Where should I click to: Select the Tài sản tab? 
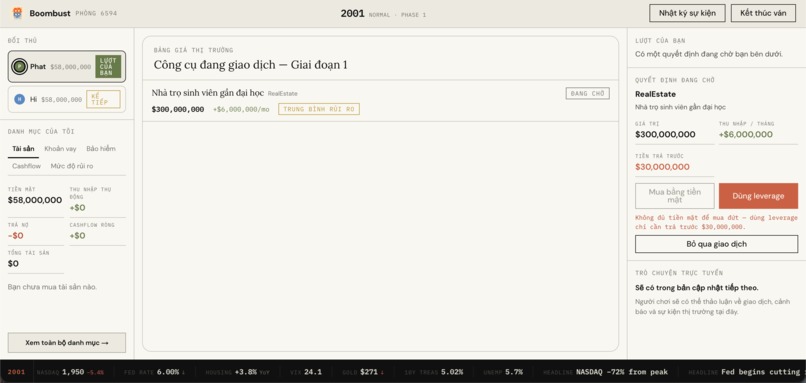(23, 149)
